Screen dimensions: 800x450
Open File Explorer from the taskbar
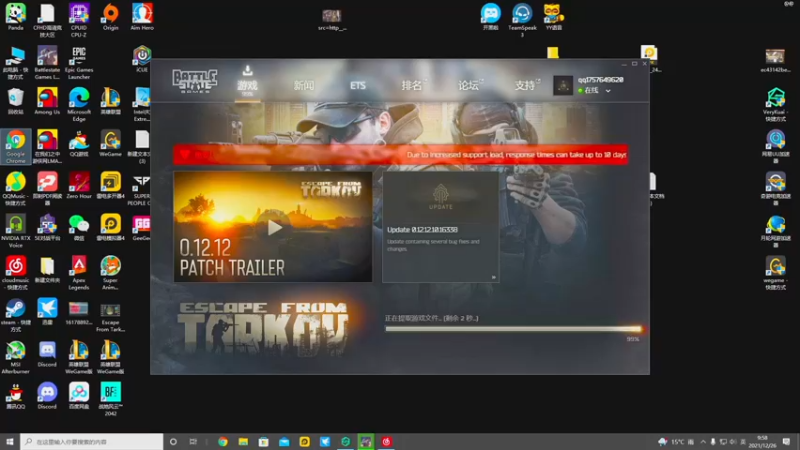(243, 441)
